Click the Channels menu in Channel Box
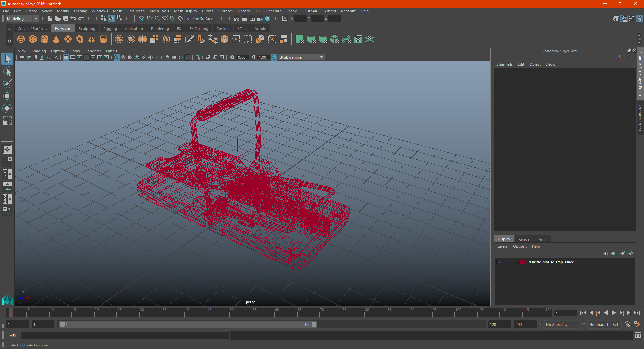644x349 pixels. click(x=504, y=64)
